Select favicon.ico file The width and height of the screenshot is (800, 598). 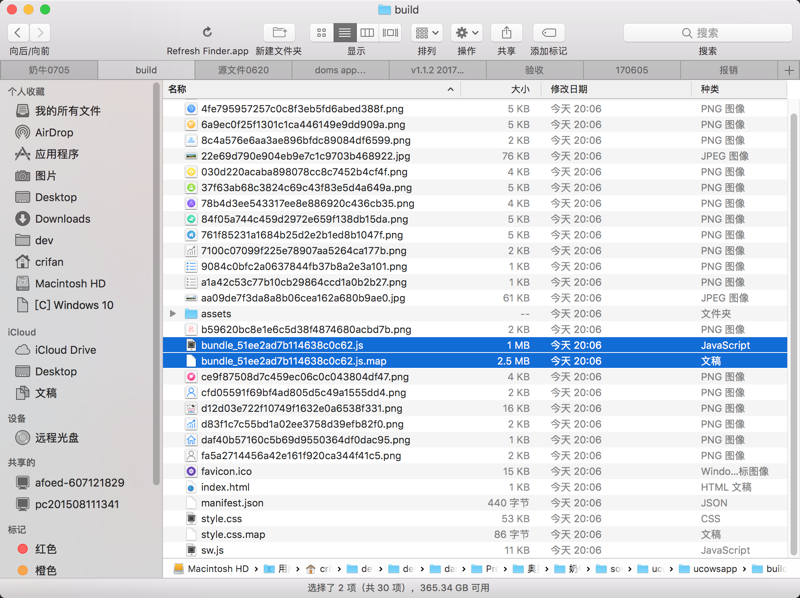coord(475,471)
